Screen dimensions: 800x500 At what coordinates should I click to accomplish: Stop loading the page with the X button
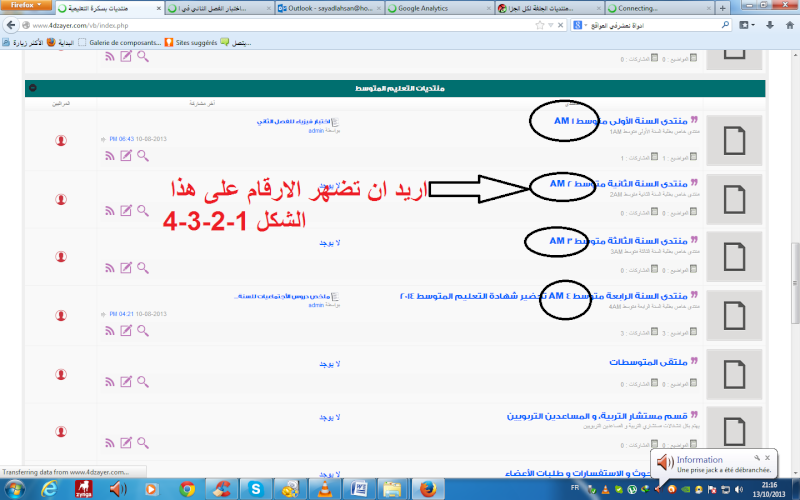coord(561,25)
